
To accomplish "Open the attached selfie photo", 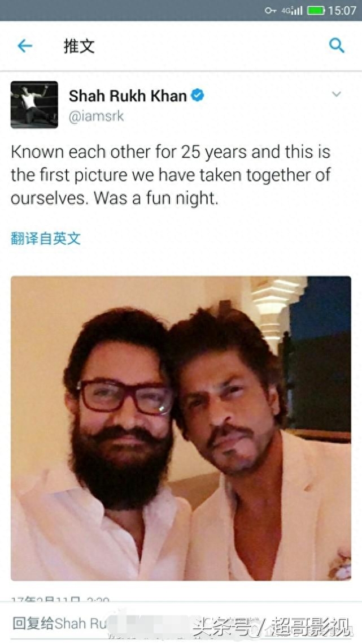I will tap(181, 428).
